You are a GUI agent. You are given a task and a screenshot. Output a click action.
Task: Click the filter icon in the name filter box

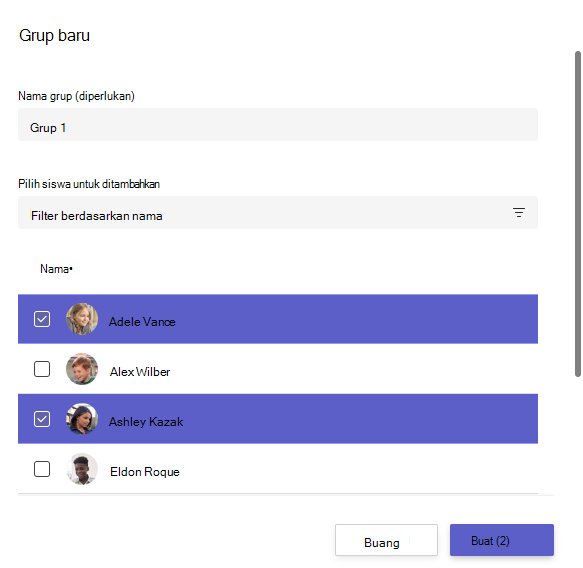(519, 213)
